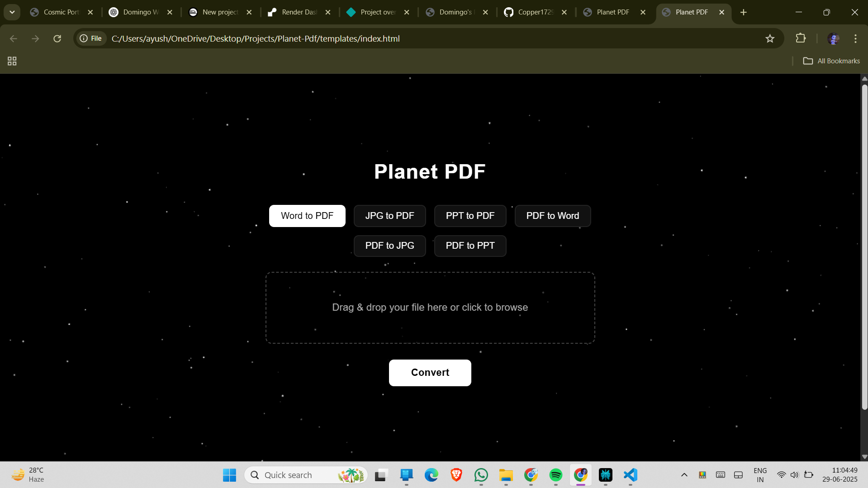
Task: Open the tab search dropdown
Action: click(x=12, y=12)
